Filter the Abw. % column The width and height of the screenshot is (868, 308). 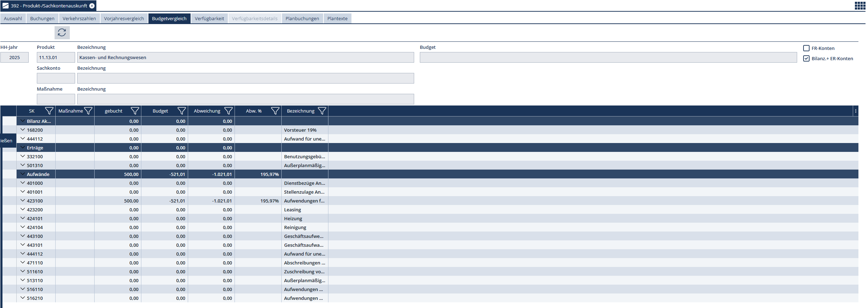pos(275,111)
